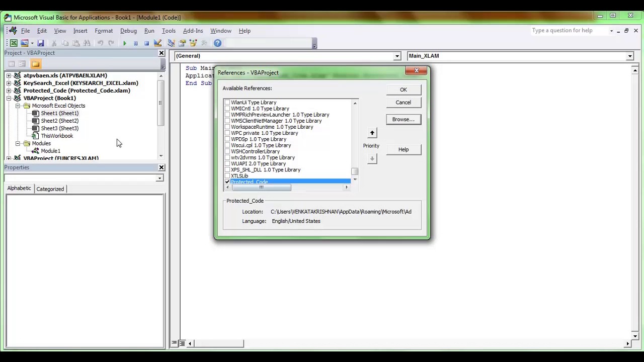
Task: Click Toggle Folders icon in Project pane
Action: tap(35, 64)
